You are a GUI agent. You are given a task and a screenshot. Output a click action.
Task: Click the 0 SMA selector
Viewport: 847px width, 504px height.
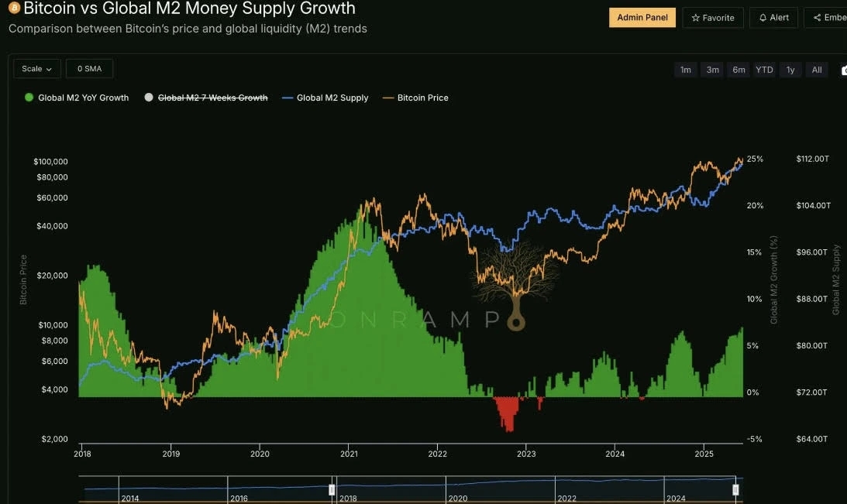click(x=89, y=69)
